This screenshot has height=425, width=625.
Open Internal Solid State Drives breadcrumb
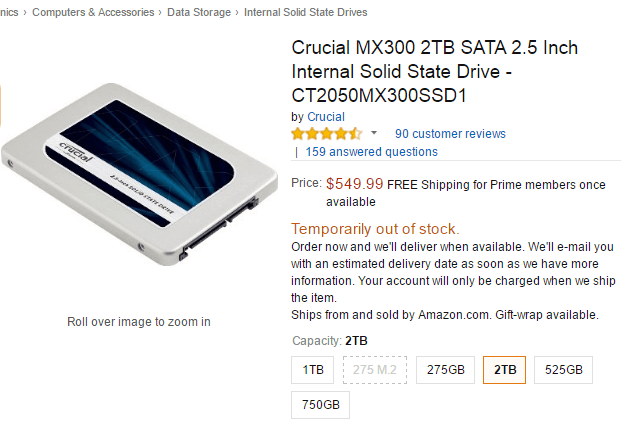(305, 12)
